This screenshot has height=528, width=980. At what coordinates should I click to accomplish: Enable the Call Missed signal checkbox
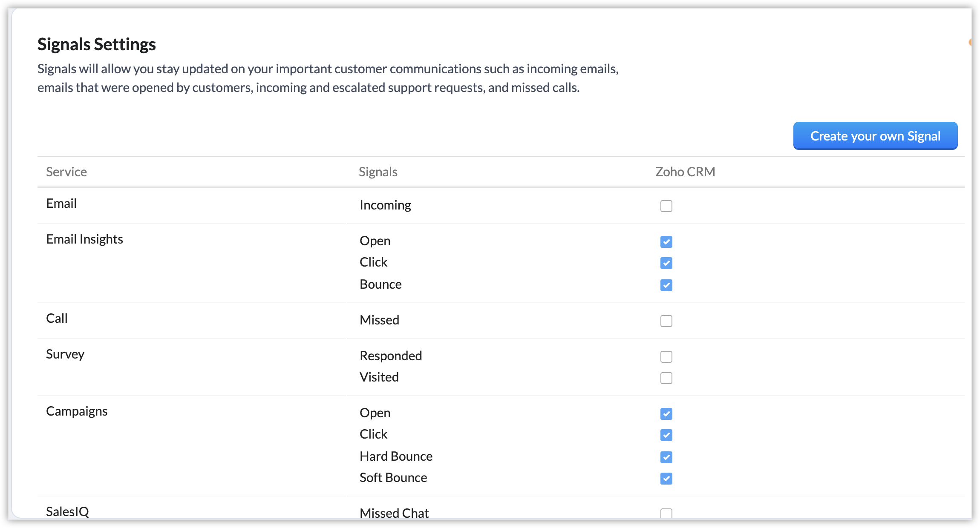pos(666,321)
